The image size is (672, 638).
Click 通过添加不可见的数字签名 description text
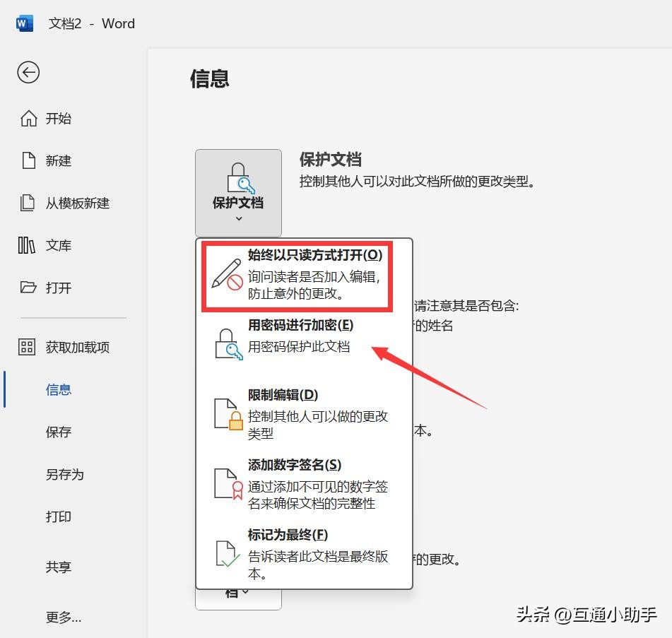(317, 495)
